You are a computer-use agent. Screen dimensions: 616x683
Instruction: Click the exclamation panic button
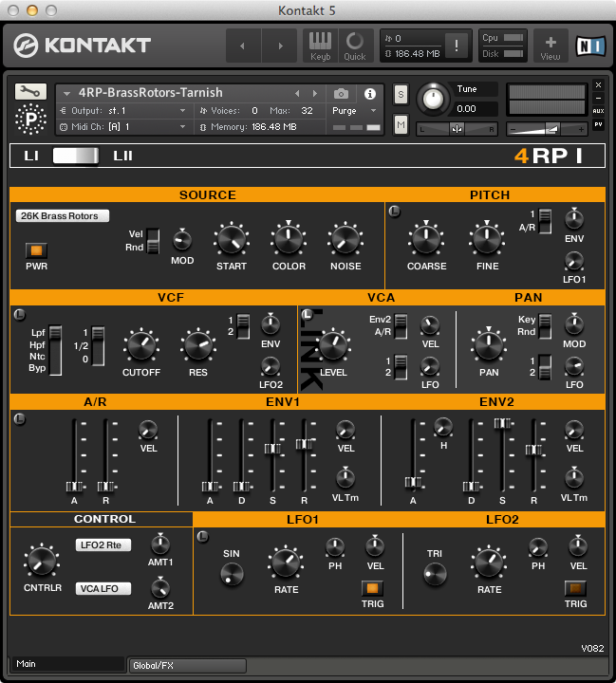(x=457, y=46)
